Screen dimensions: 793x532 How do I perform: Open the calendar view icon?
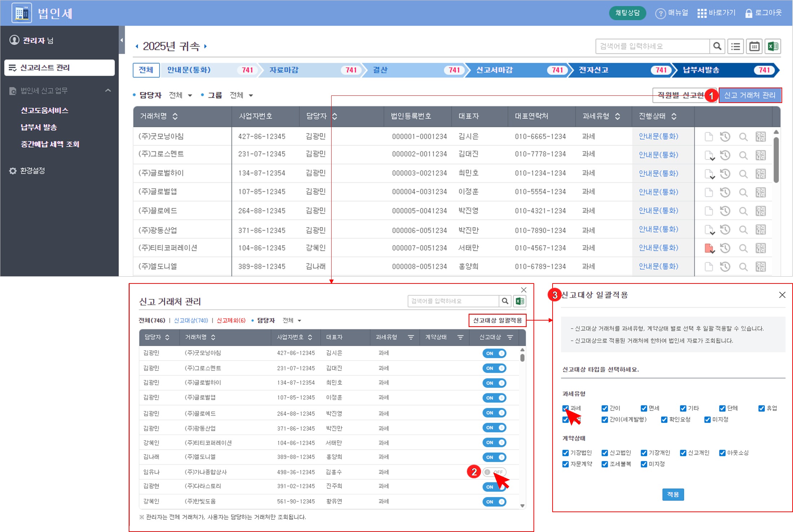click(754, 46)
